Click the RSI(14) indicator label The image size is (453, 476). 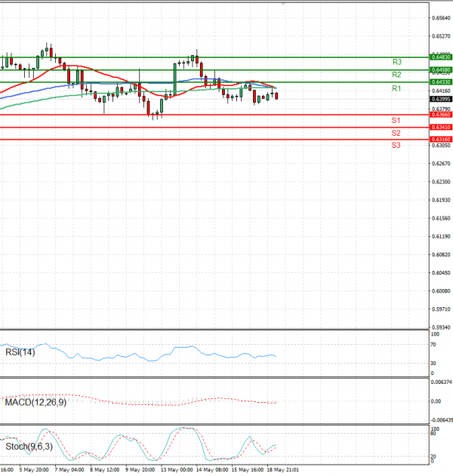pos(20,352)
